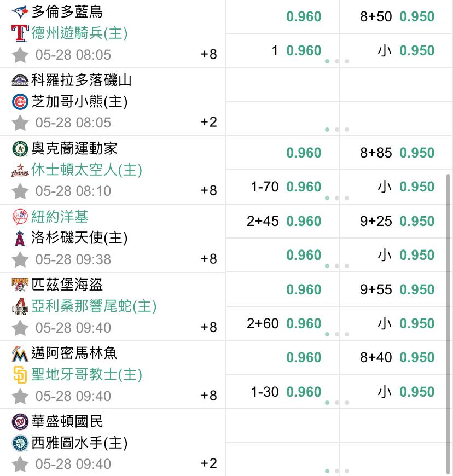Expand +8 markets for Marlins vs Padres
453x476 pixels.
click(209, 396)
